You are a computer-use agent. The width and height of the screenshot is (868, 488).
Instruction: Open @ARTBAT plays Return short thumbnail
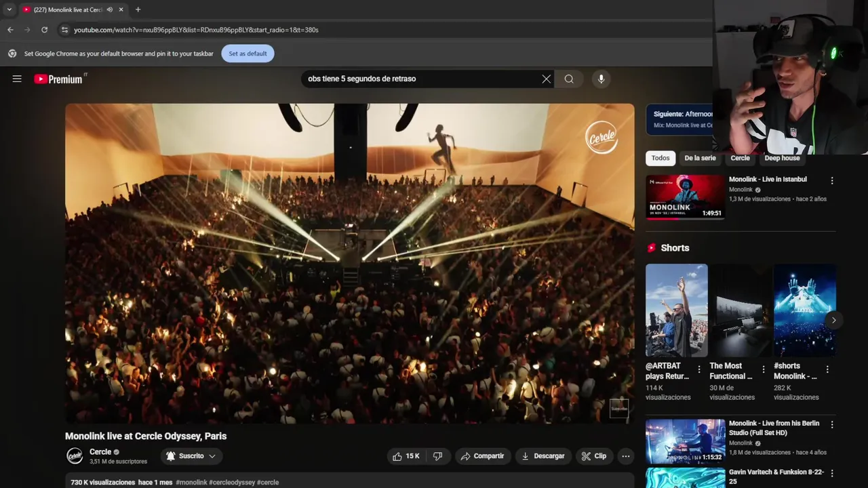coord(676,310)
